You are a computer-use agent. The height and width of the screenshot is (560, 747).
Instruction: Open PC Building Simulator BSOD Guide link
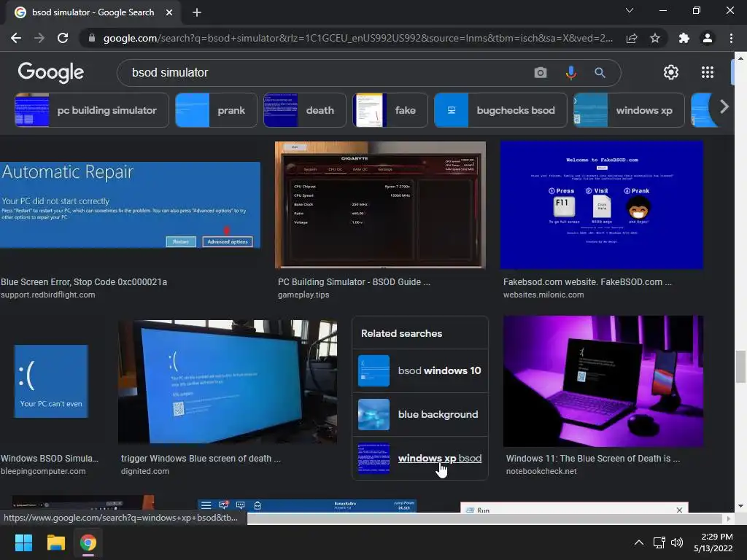[354, 282]
